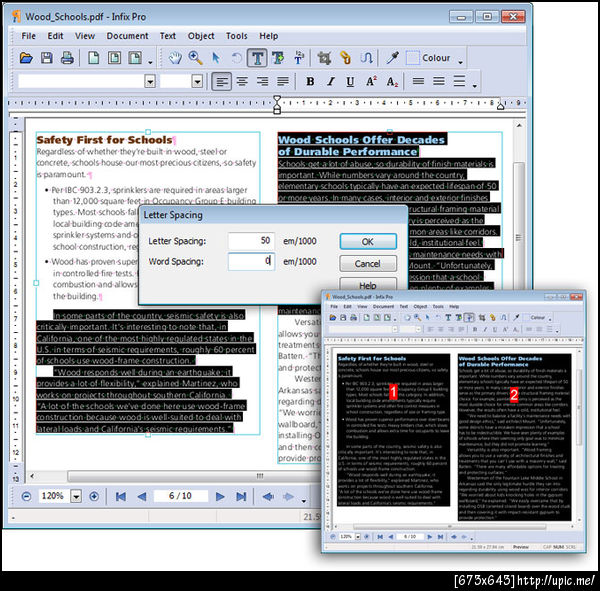Open the View menu
Viewport: 600px width, 591px height.
[x=85, y=36]
